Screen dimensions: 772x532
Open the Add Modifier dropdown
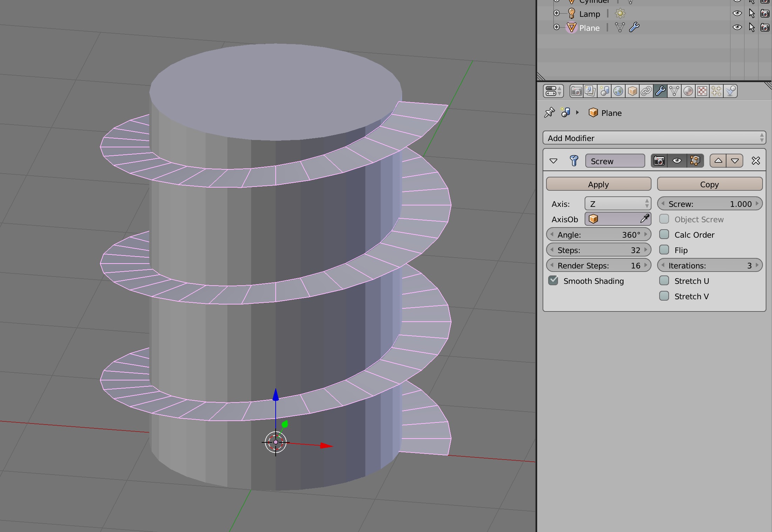pos(654,138)
